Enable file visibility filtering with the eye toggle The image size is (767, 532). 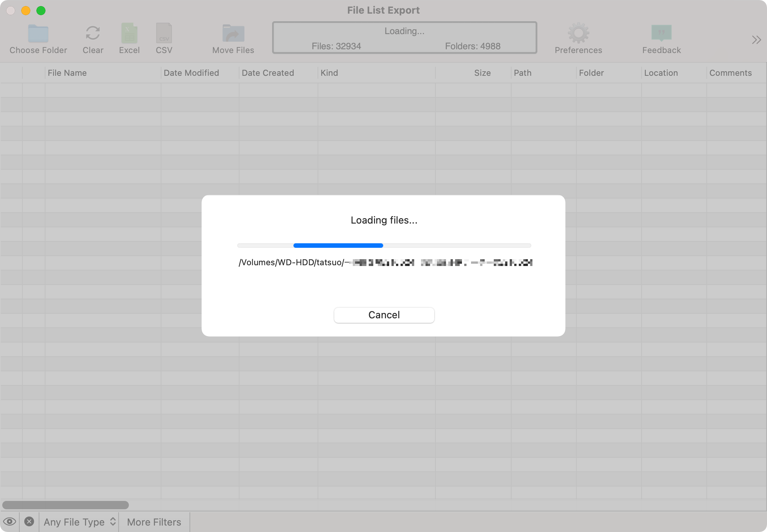point(10,522)
